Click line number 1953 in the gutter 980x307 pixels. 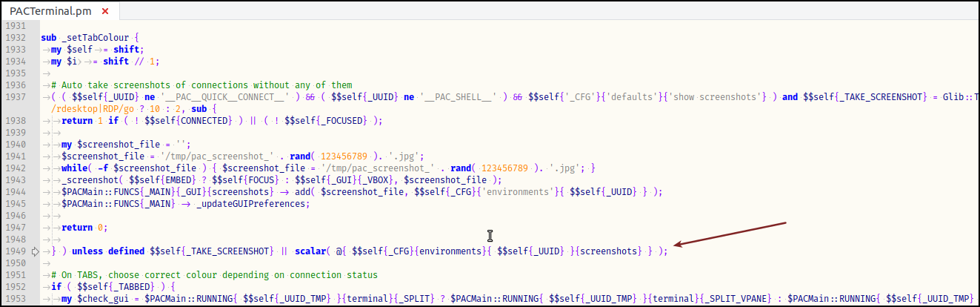click(15, 298)
